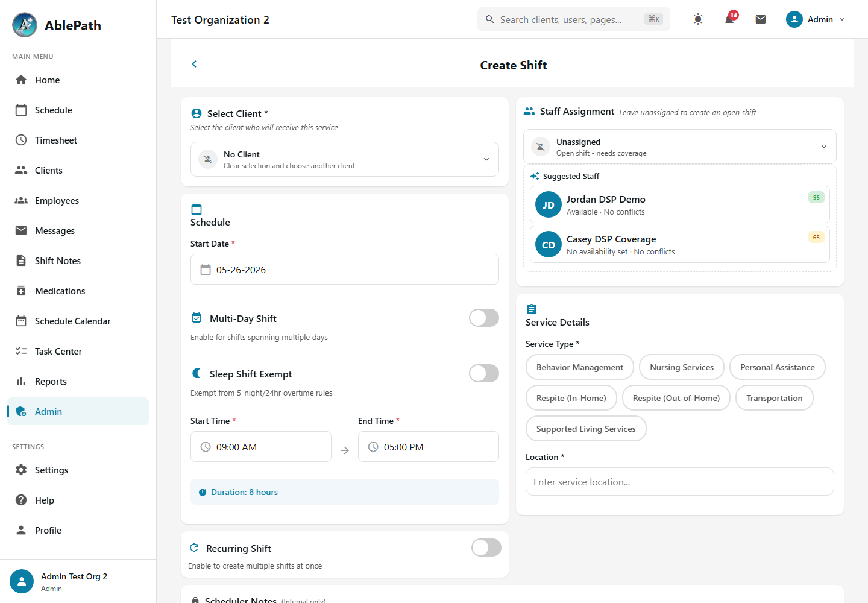The height and width of the screenshot is (603, 868).
Task: Click the calendar icon in Start Date field
Action: point(206,270)
